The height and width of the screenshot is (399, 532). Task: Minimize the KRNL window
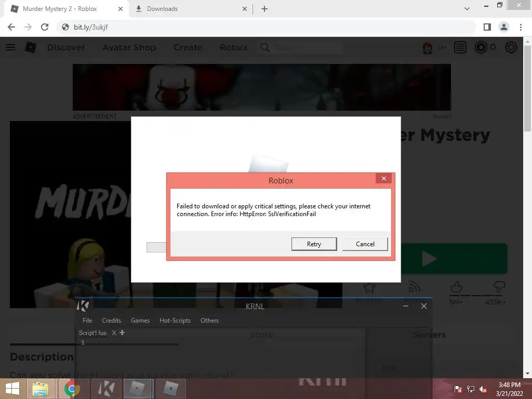(x=406, y=306)
